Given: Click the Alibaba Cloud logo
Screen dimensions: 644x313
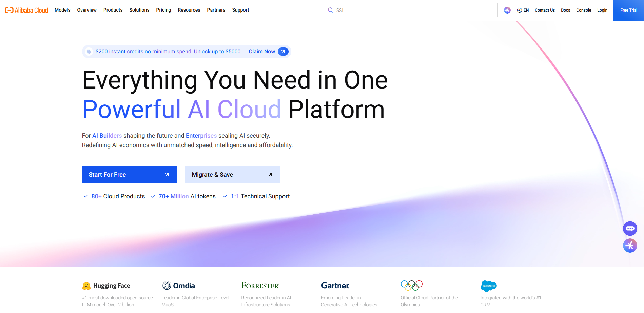Looking at the screenshot, I should (x=26, y=10).
